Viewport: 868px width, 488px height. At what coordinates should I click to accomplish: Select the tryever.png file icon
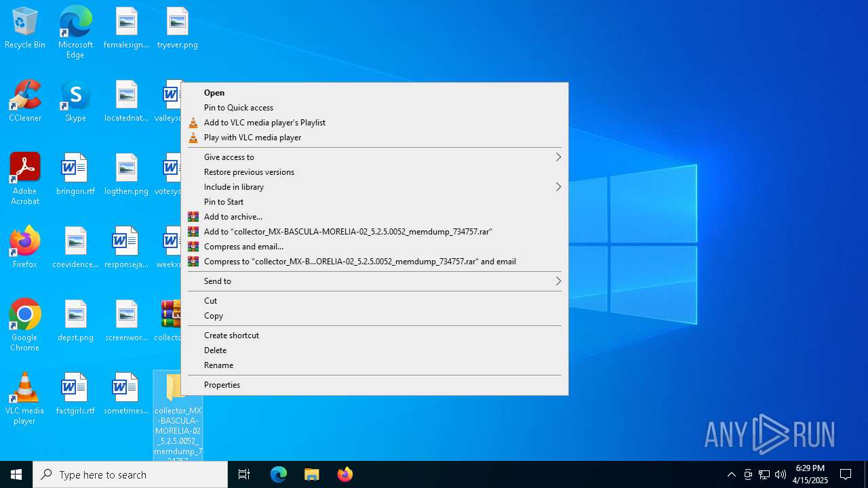(x=177, y=28)
